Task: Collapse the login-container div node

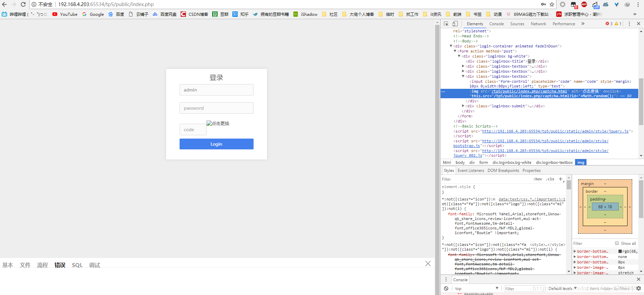Action: [451, 46]
